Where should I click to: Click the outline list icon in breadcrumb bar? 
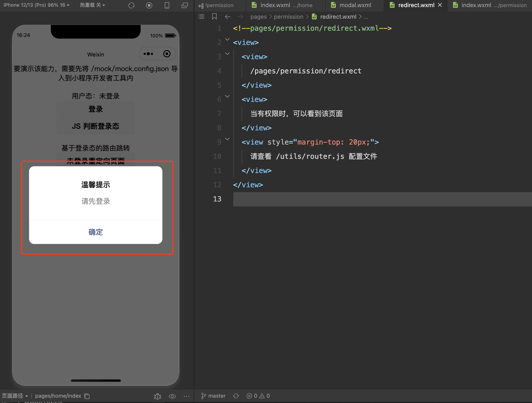tap(201, 17)
